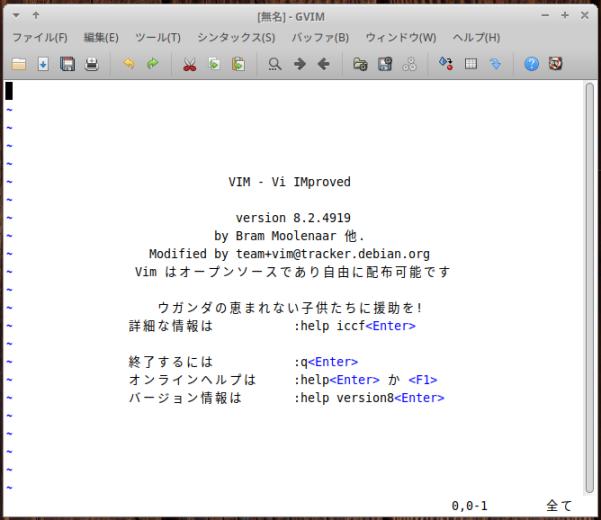The width and height of the screenshot is (601, 520).
Task: Open the ヘルプ(H) menu
Action: click(x=476, y=38)
